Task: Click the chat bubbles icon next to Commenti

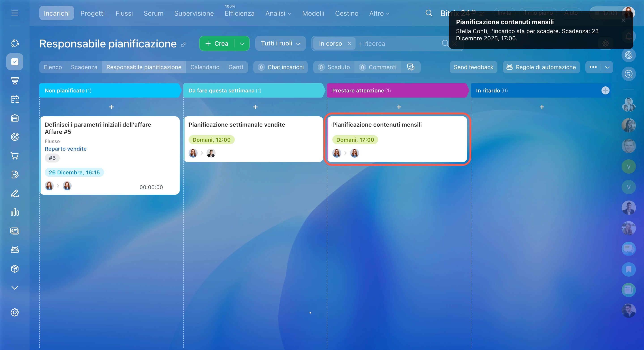Action: (x=411, y=67)
